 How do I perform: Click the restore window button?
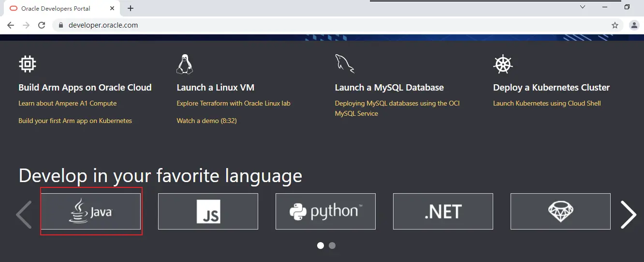[627, 7]
